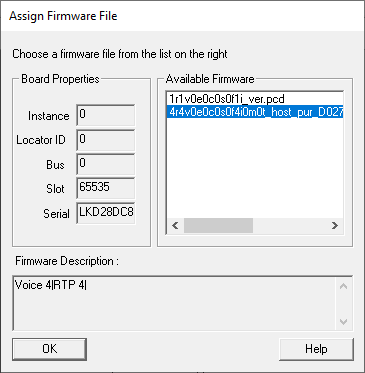Click empty area in Available Firmware list
Viewport: 365px width, 373px height.
[x=255, y=168]
